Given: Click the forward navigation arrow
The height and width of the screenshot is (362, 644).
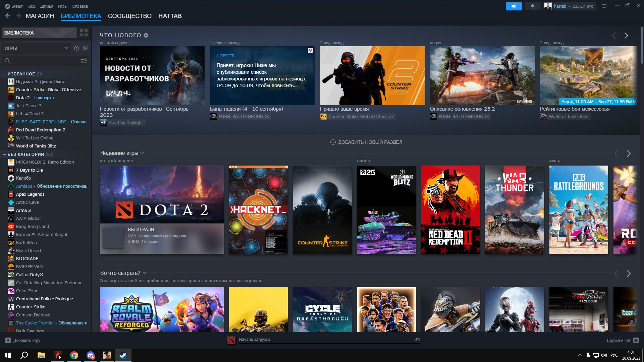Looking at the screenshot, I should (x=18, y=16).
